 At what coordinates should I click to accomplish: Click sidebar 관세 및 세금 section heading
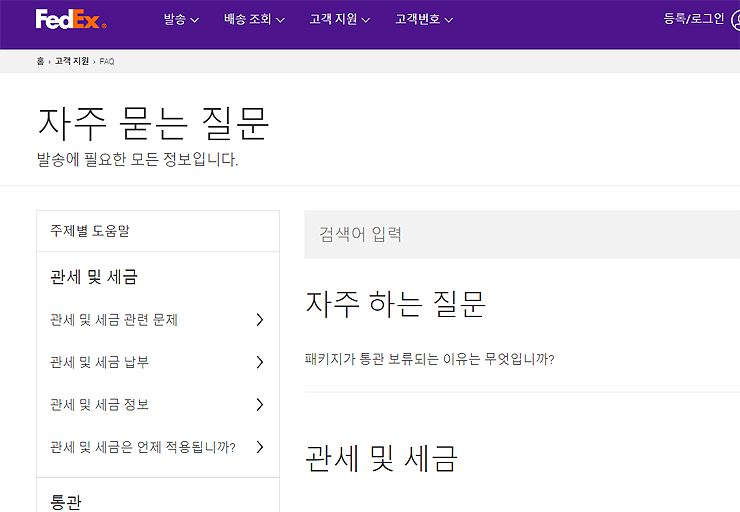(93, 277)
